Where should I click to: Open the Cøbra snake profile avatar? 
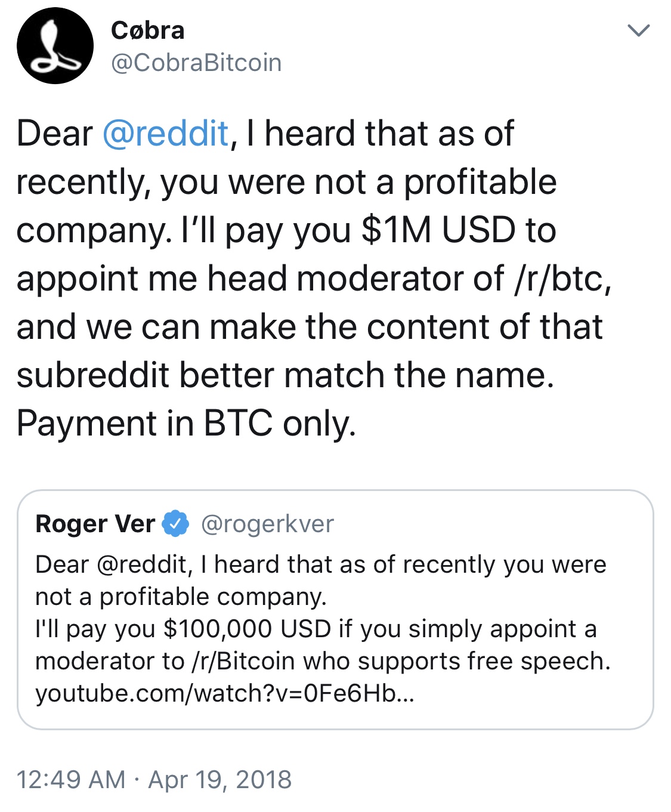click(55, 46)
